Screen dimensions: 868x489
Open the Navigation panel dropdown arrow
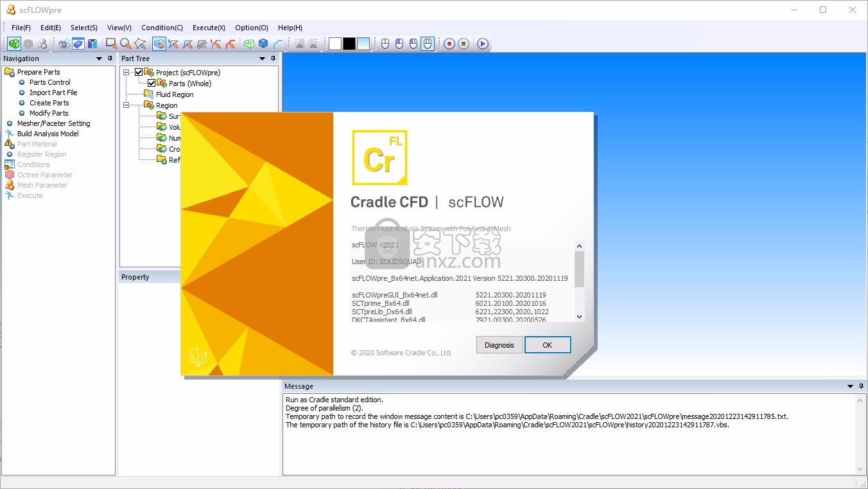point(99,58)
